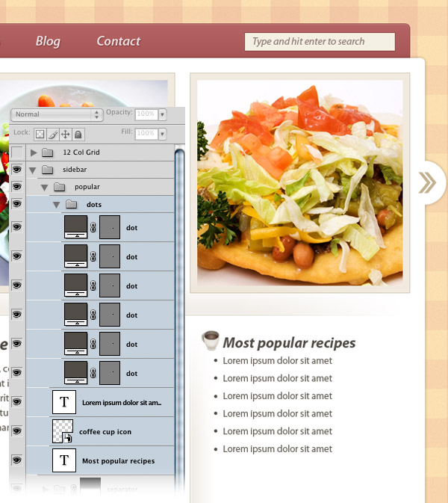Click the Most popular recipes text layer icon
Screen dimensions: 448x503
pyautogui.click(x=64, y=460)
